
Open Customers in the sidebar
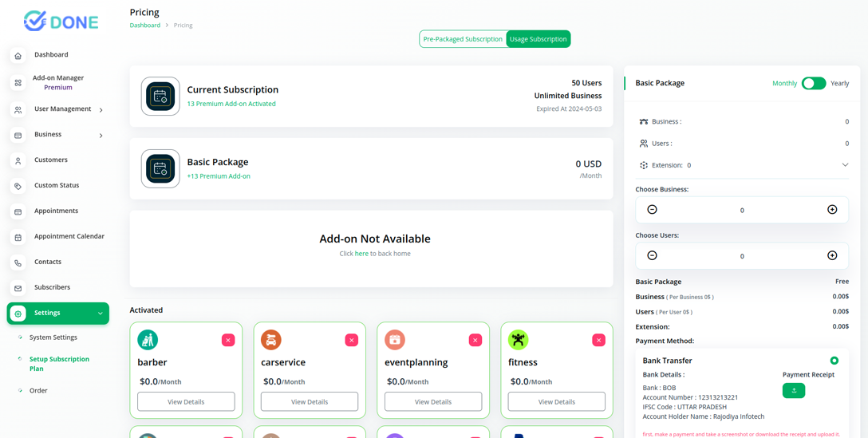[x=51, y=160]
